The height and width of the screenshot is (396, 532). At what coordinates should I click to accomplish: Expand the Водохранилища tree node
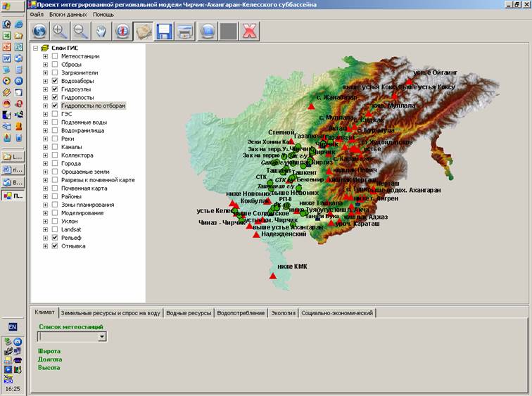(x=46, y=131)
